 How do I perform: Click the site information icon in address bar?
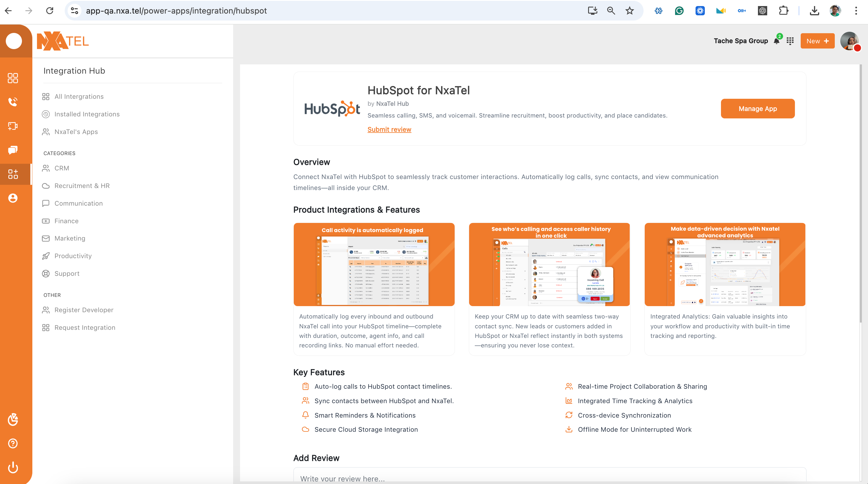[x=75, y=11]
